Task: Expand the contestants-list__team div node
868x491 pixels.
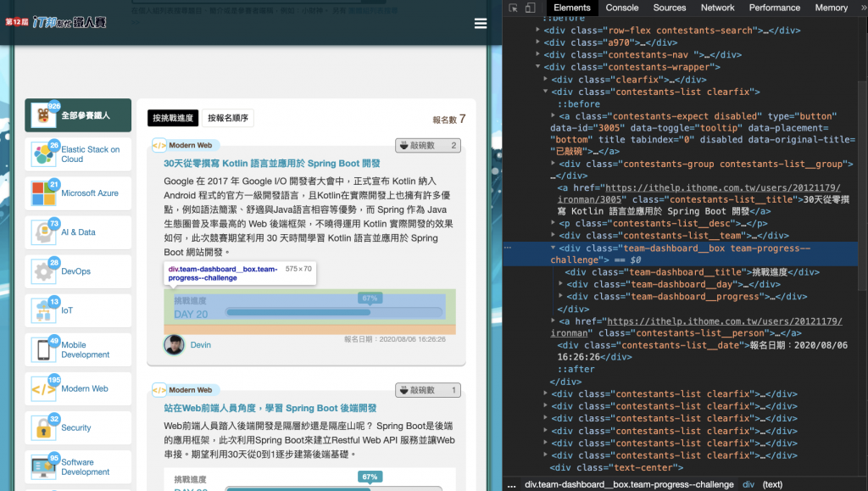Action: (553, 235)
